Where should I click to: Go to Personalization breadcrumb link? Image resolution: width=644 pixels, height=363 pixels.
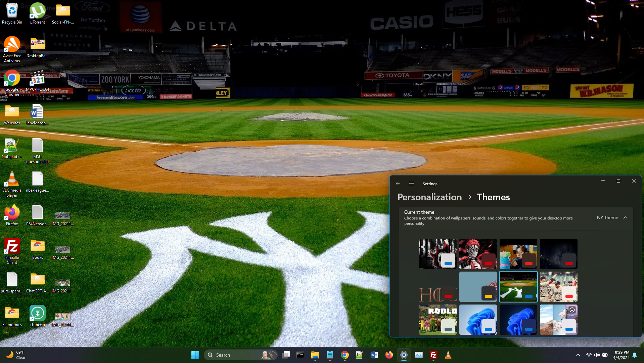click(x=429, y=197)
